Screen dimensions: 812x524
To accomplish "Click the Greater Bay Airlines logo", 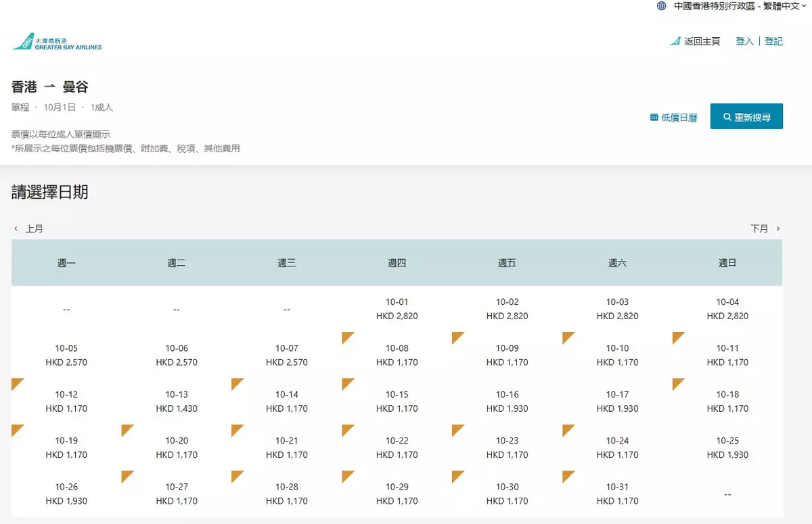I will pos(57,42).
